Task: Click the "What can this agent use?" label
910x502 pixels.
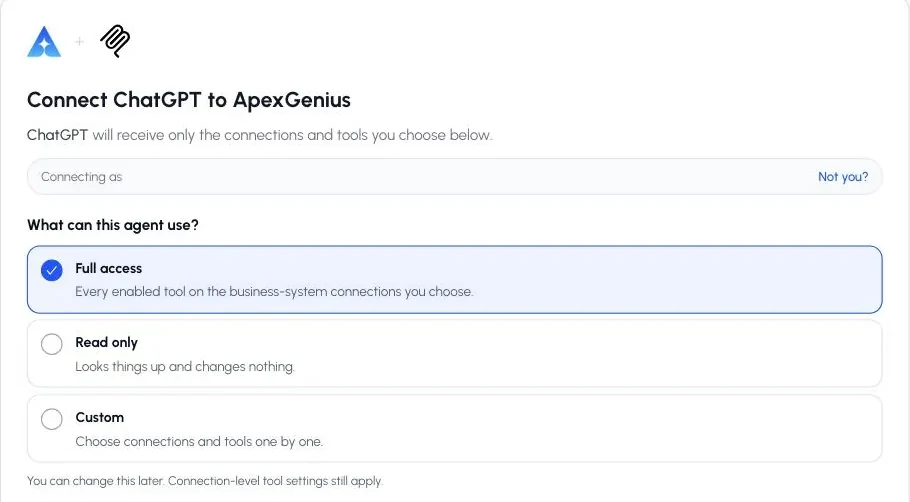Action: tap(113, 225)
